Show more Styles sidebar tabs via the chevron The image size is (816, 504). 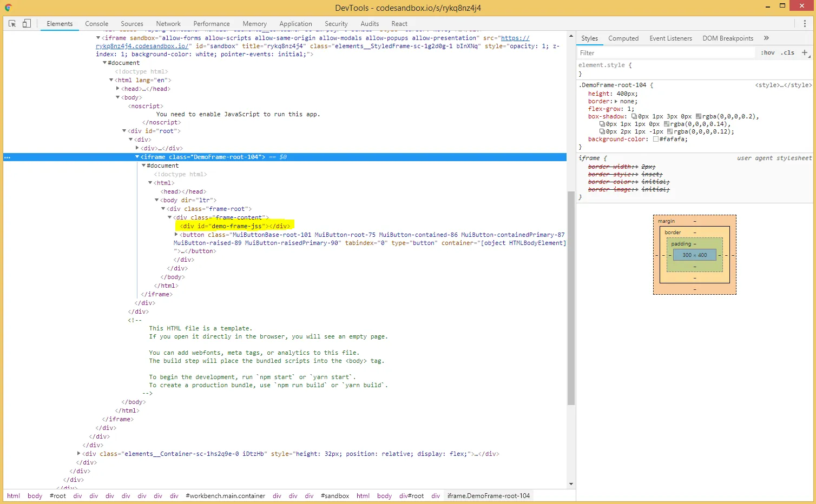(766, 38)
